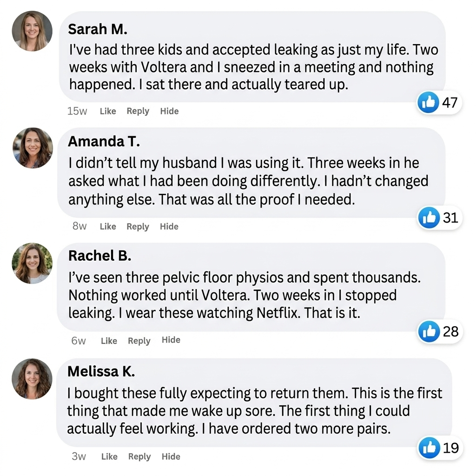The image size is (476, 476).
Task: View Rachel B.'s avatar photo
Action: click(32, 263)
